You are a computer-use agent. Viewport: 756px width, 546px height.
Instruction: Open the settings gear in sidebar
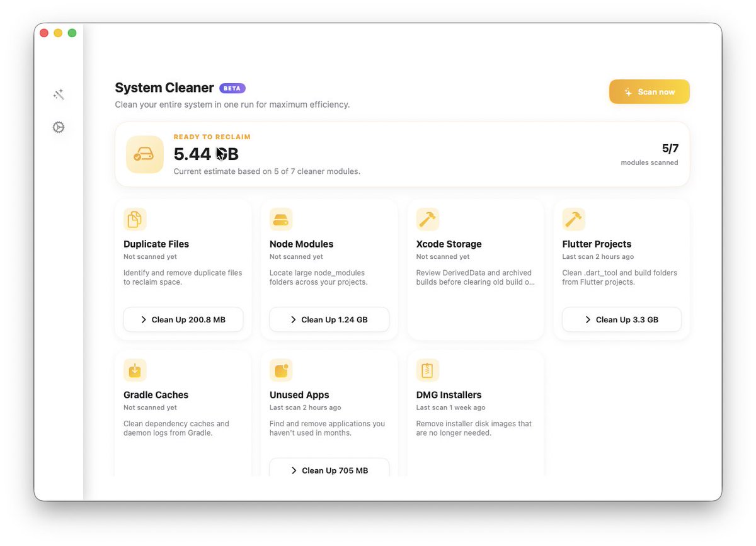click(59, 127)
